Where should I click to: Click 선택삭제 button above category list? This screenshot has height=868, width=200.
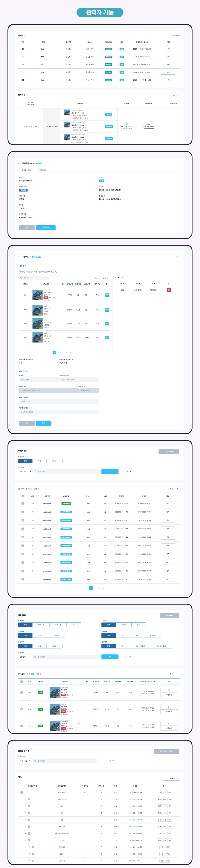(171, 778)
